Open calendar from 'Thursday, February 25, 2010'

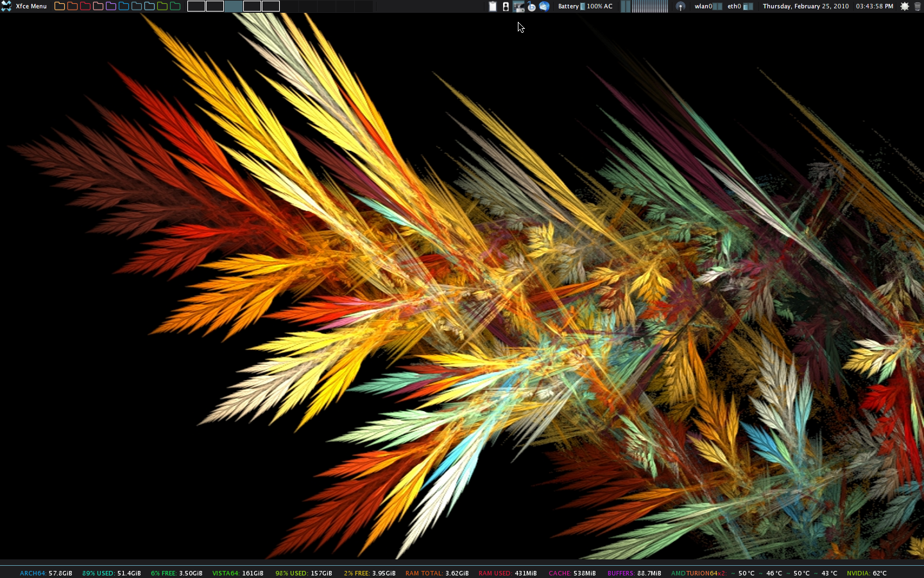pyautogui.click(x=805, y=6)
